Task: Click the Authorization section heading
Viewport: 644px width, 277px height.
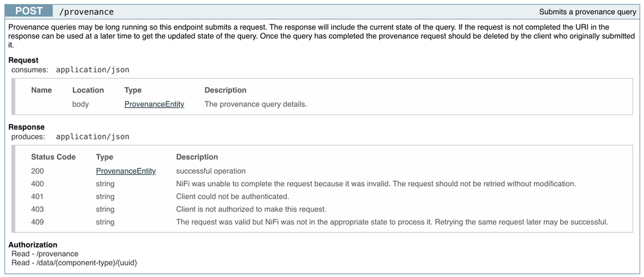Action: [33, 245]
